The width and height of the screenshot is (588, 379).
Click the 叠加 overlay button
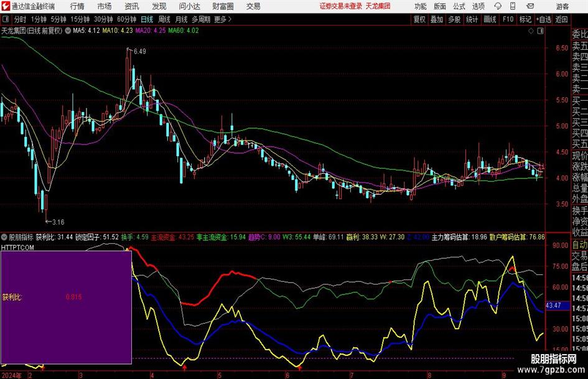(437, 19)
